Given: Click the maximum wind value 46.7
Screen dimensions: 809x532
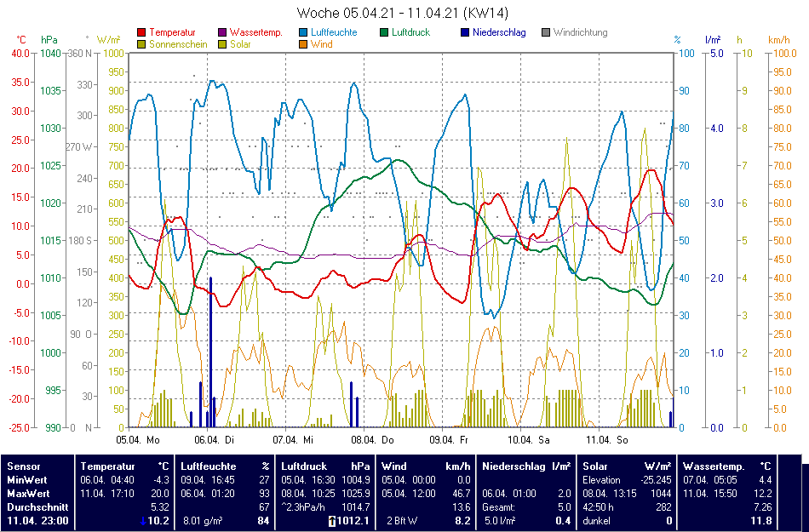Looking at the screenshot, I should click(x=462, y=494).
